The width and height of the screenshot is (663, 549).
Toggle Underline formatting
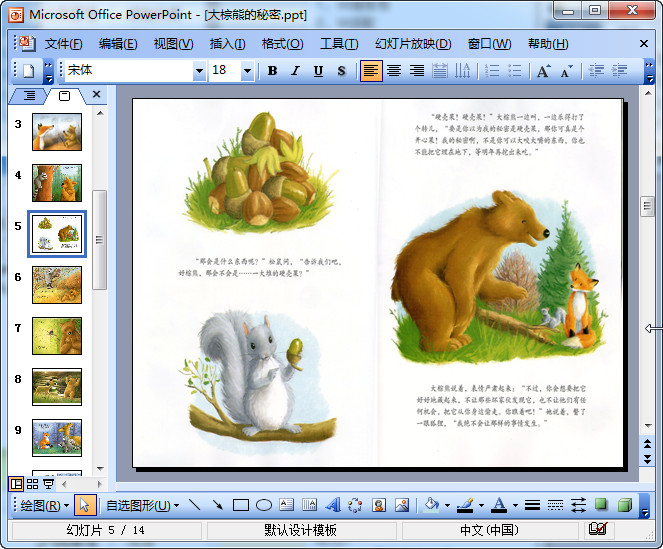pos(318,71)
